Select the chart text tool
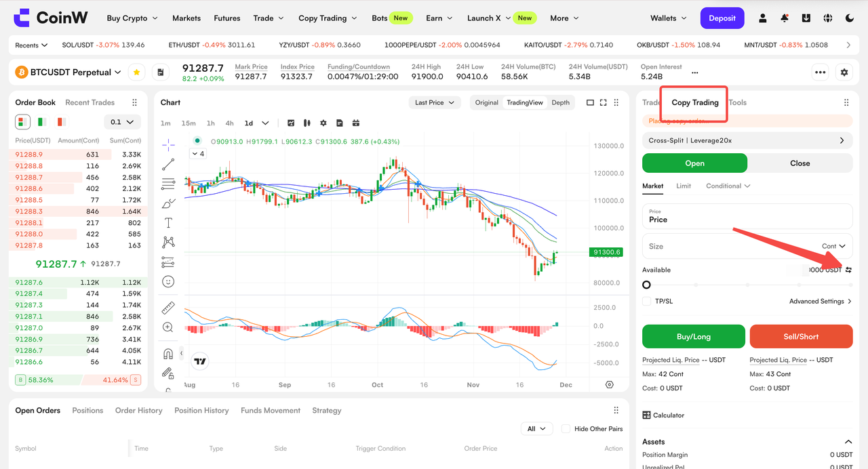 (168, 223)
